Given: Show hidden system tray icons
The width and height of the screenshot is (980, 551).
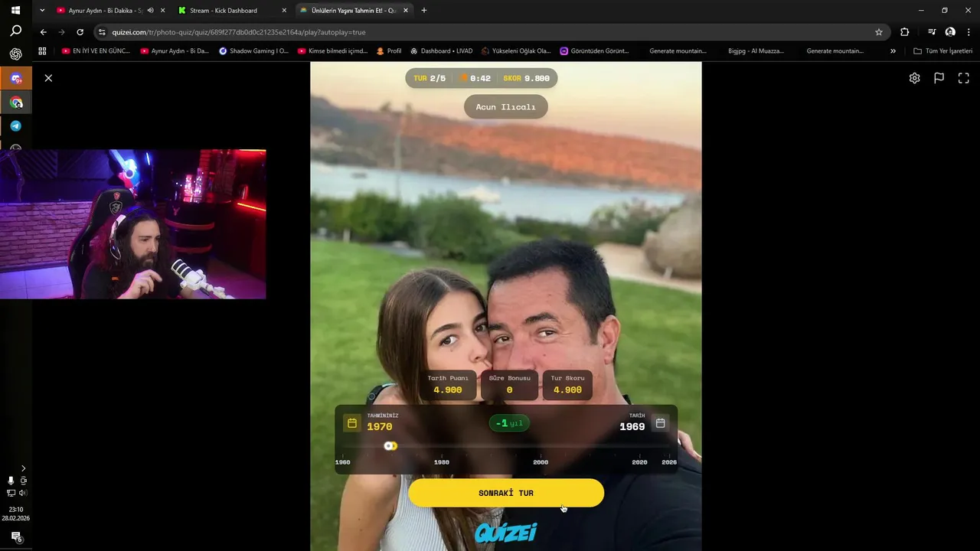Looking at the screenshot, I should tap(23, 468).
